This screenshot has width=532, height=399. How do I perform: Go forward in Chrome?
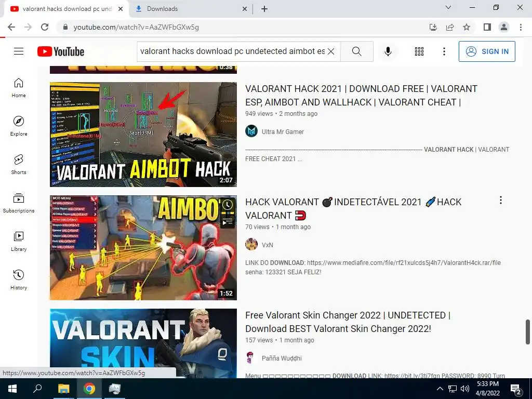28,27
